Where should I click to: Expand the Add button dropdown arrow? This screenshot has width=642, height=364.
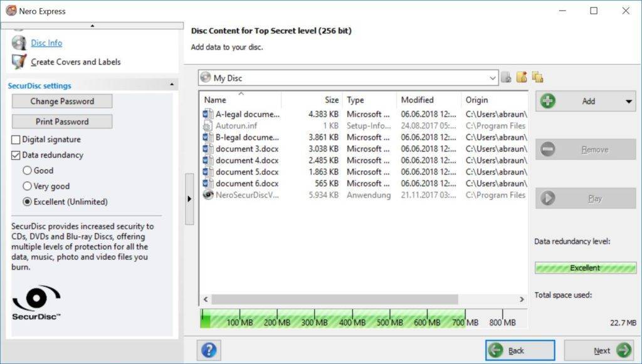pyautogui.click(x=628, y=101)
